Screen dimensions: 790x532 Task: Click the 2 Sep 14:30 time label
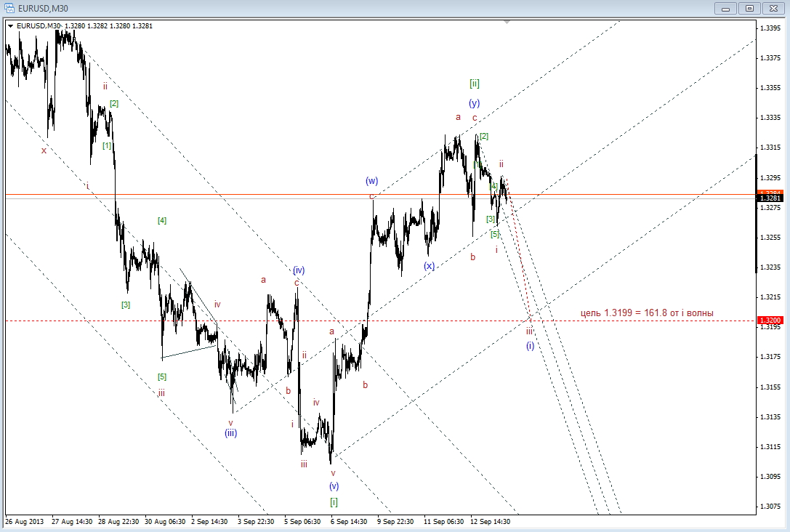[209, 521]
